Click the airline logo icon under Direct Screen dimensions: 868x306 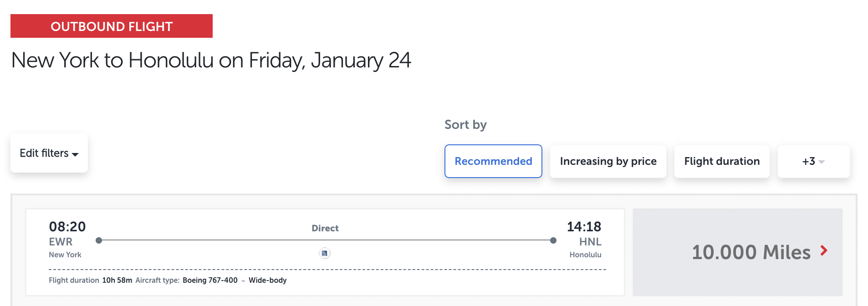click(x=325, y=253)
